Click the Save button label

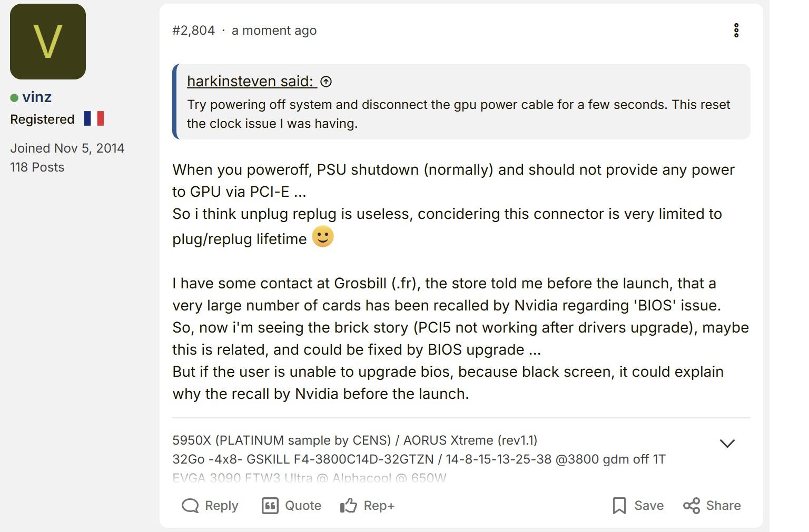(648, 506)
